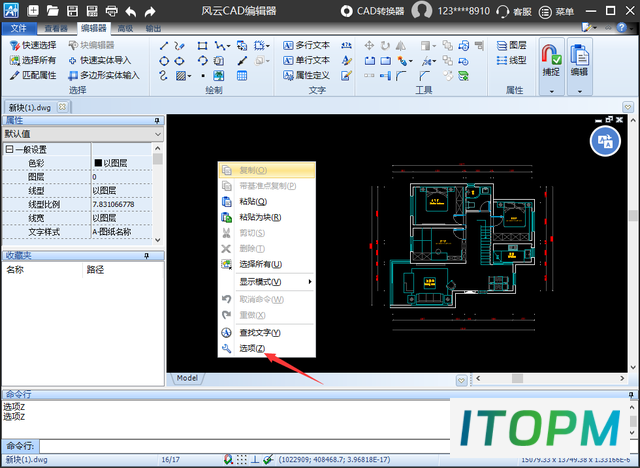
Task: Print the current drawing
Action: pyautogui.click(x=111, y=11)
